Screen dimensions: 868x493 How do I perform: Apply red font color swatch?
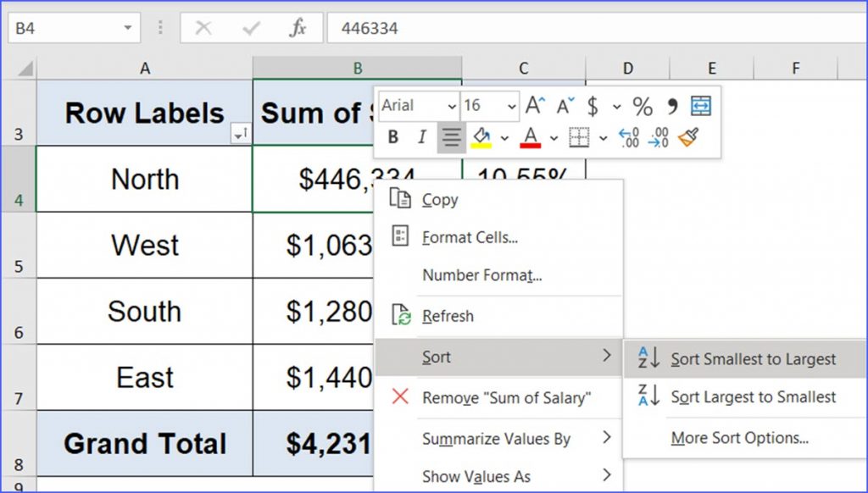click(530, 137)
